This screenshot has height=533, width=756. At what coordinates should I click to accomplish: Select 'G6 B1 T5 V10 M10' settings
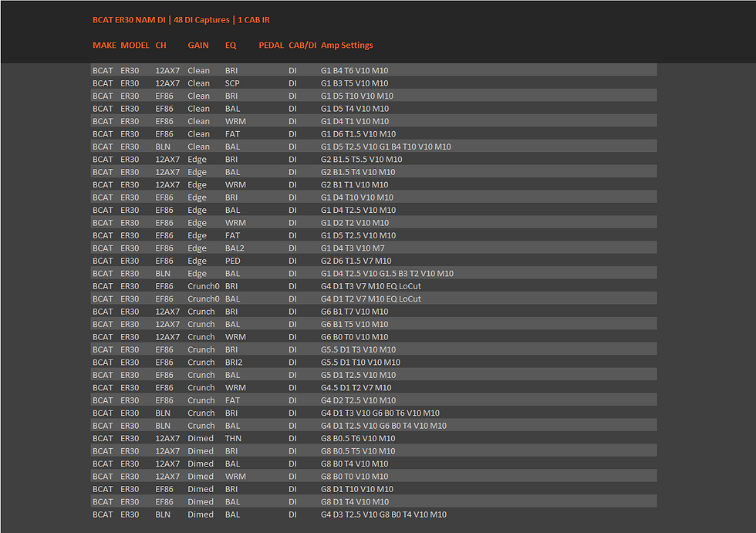point(354,325)
